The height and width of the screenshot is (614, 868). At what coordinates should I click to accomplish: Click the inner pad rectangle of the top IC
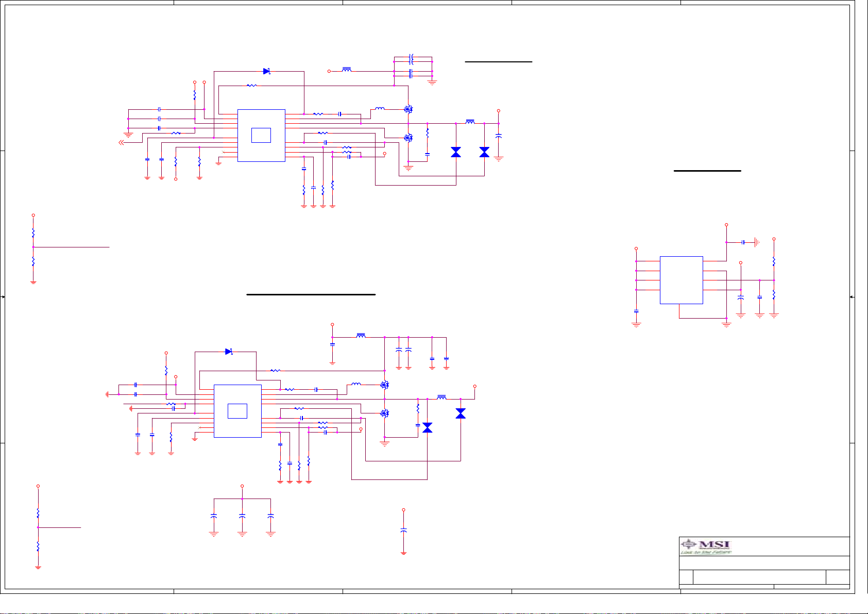tap(261, 135)
